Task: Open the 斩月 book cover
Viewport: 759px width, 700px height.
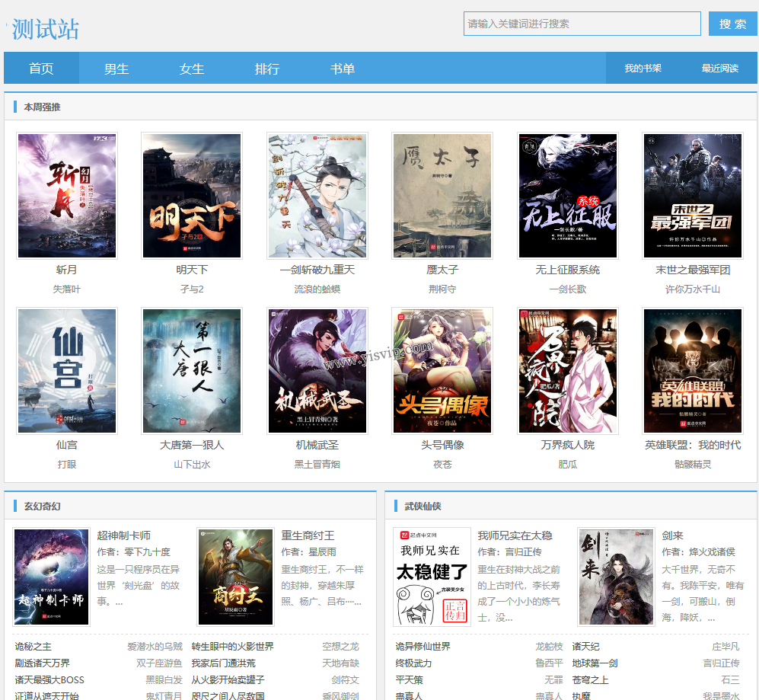Action: 67,196
